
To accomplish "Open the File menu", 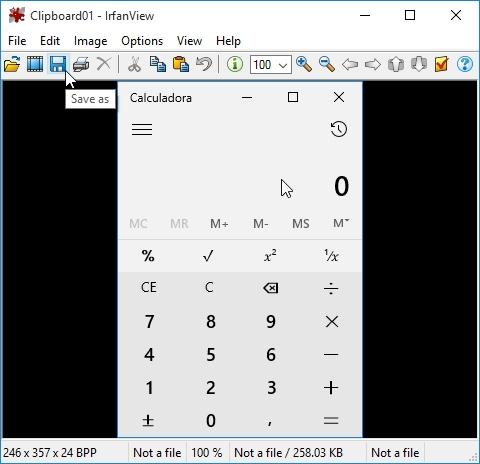I will (x=17, y=41).
